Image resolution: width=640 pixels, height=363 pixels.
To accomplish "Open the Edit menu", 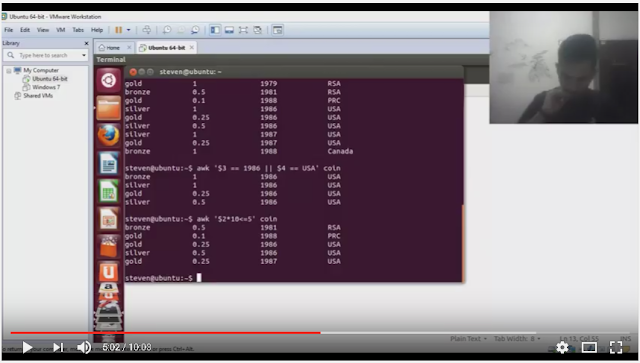I will click(25, 30).
